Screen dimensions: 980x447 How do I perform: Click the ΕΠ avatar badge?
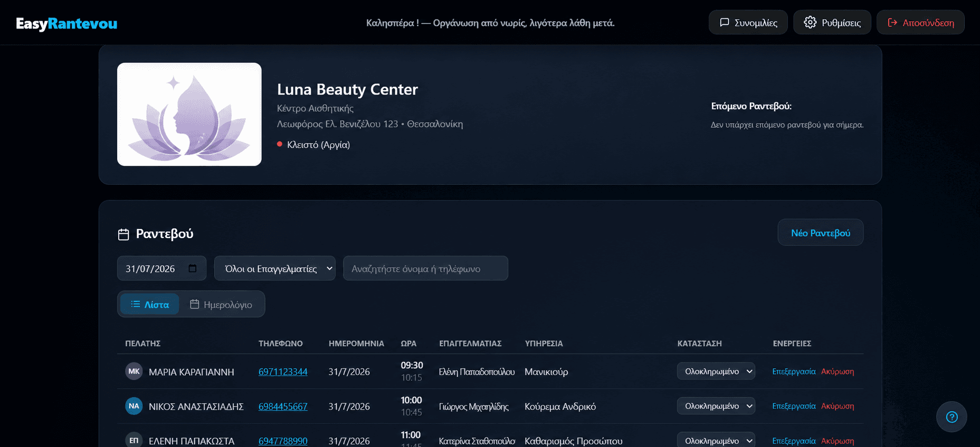pos(134,440)
